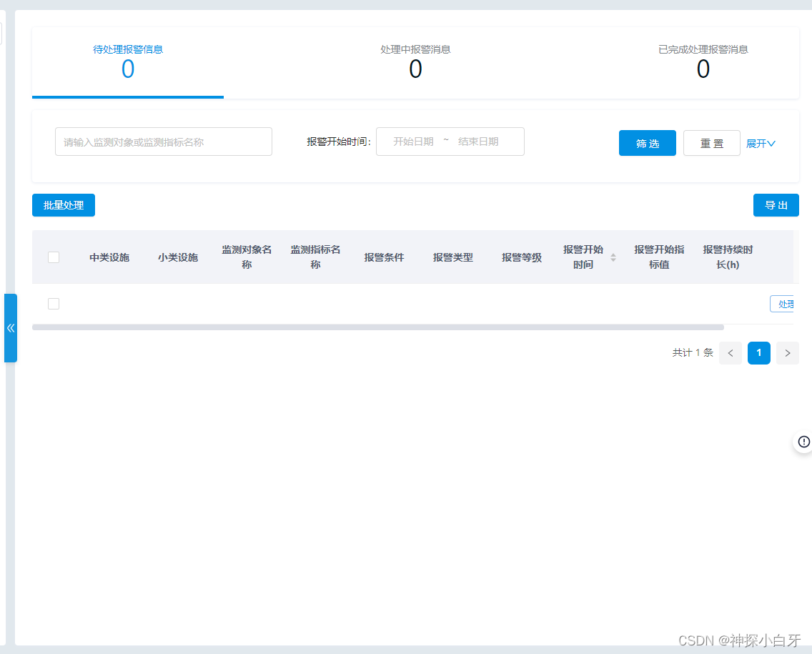
Task: Switch to 处理中报警消息 tab
Action: 415,62
